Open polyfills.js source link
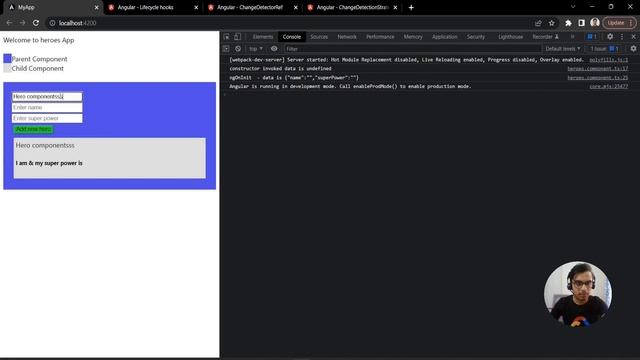Screen dimensions: 640x360 (609, 60)
